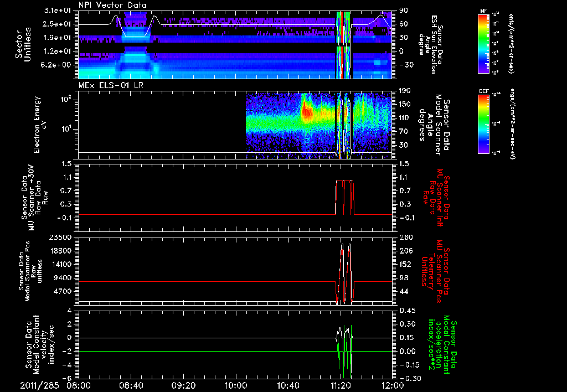Viewport: 567px width, 392px height.
Task: Click the "DEF" color bar title
Action: tap(484, 91)
